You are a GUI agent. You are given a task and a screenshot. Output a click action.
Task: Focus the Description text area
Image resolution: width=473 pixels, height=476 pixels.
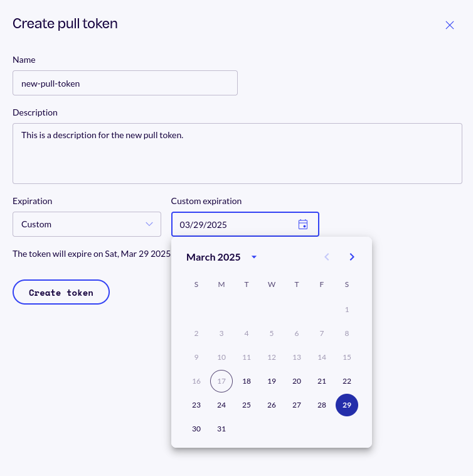pyautogui.click(x=237, y=153)
